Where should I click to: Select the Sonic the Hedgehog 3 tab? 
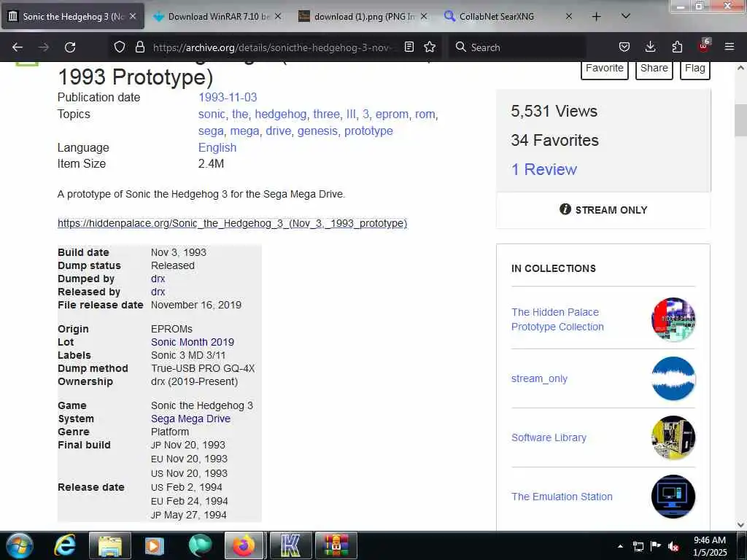(x=73, y=16)
